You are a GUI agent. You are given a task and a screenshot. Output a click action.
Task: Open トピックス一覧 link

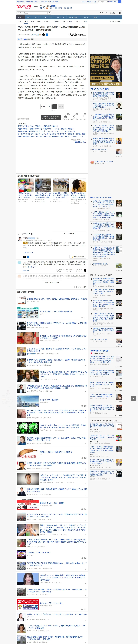[115, 21]
